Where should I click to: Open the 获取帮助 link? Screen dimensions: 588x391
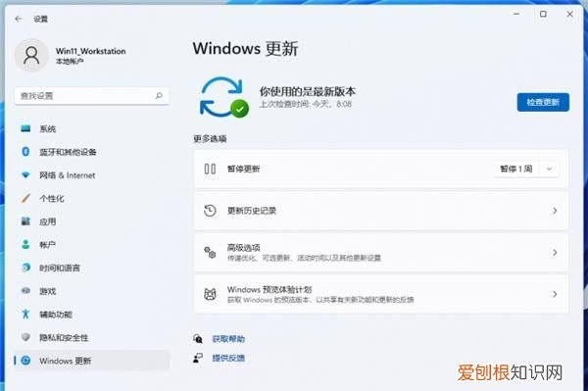click(x=228, y=339)
